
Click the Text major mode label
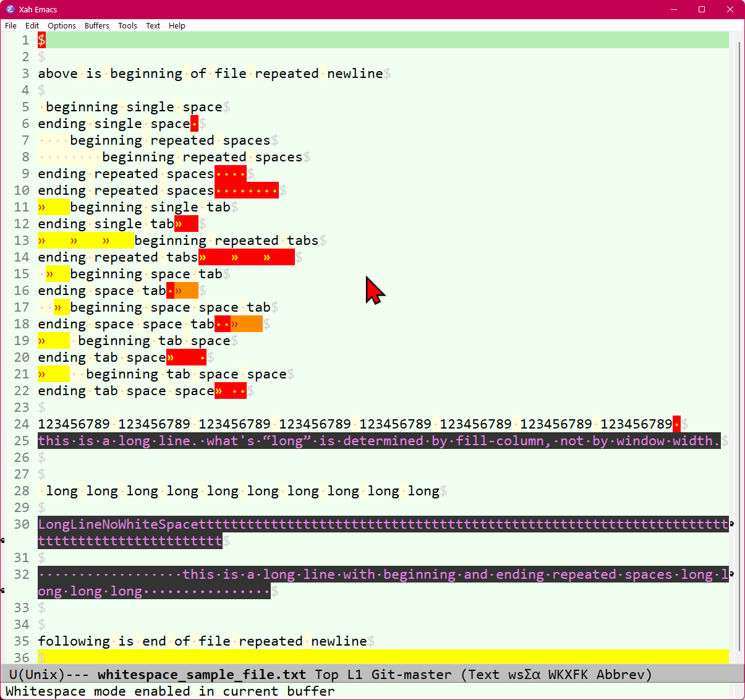pyautogui.click(x=483, y=674)
